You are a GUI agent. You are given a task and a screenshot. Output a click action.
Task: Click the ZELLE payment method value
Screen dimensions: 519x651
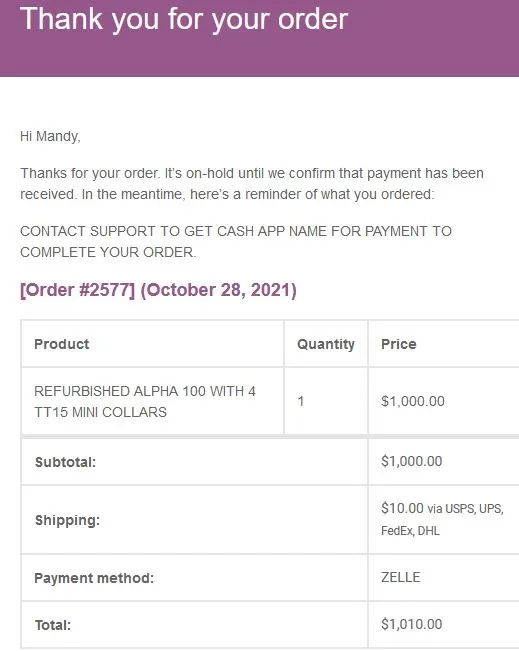401,577
